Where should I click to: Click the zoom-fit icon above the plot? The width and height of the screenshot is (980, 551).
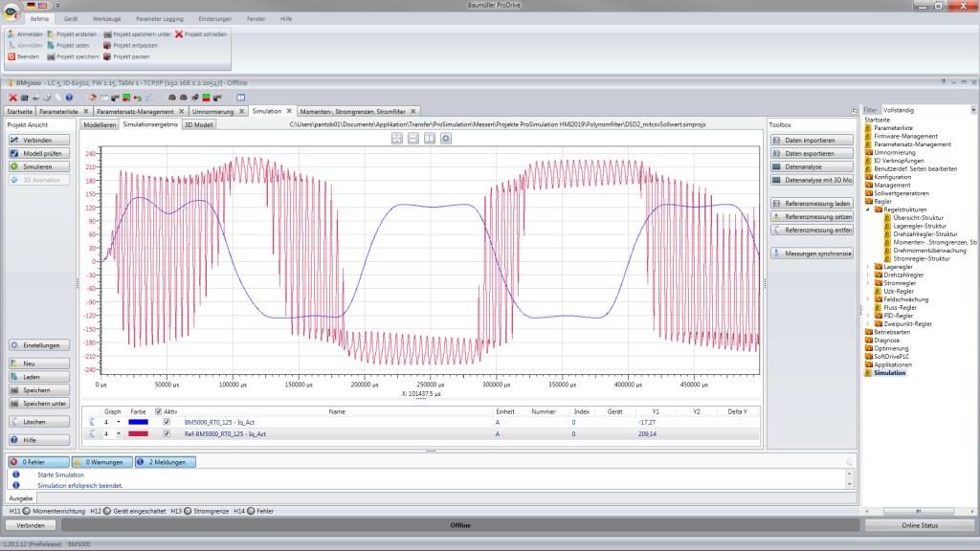(x=396, y=138)
